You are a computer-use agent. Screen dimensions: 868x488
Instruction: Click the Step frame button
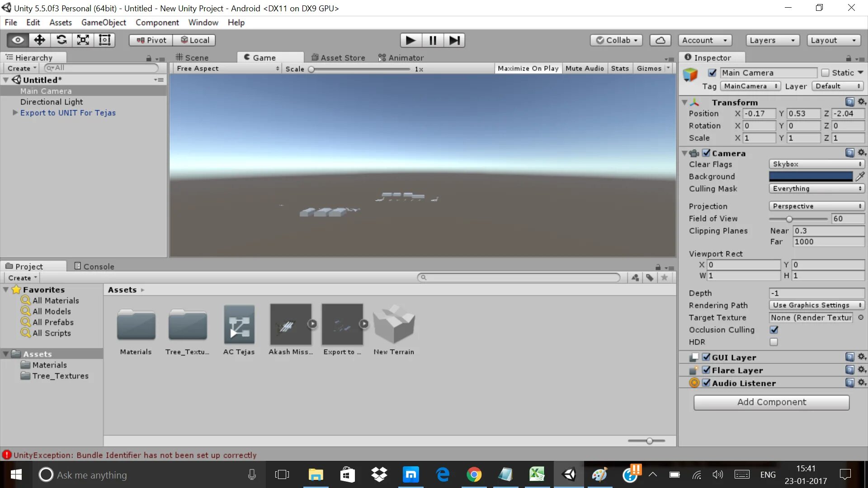[454, 40]
